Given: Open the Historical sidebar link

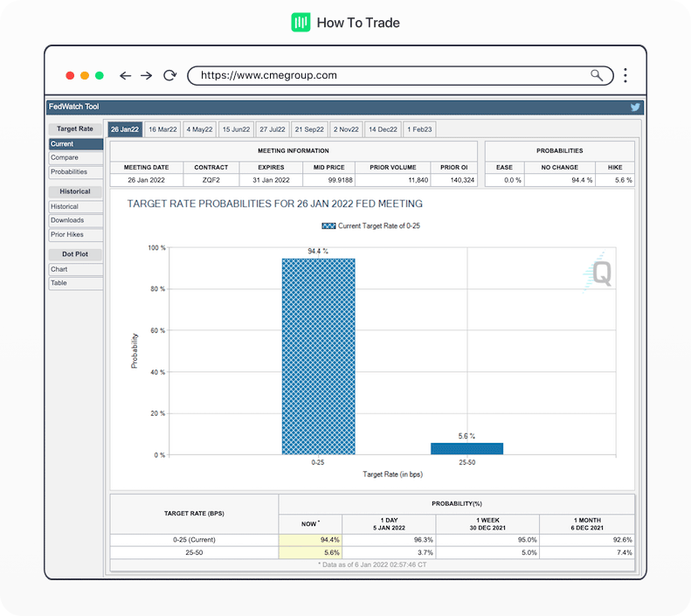Looking at the screenshot, I should click(76, 207).
